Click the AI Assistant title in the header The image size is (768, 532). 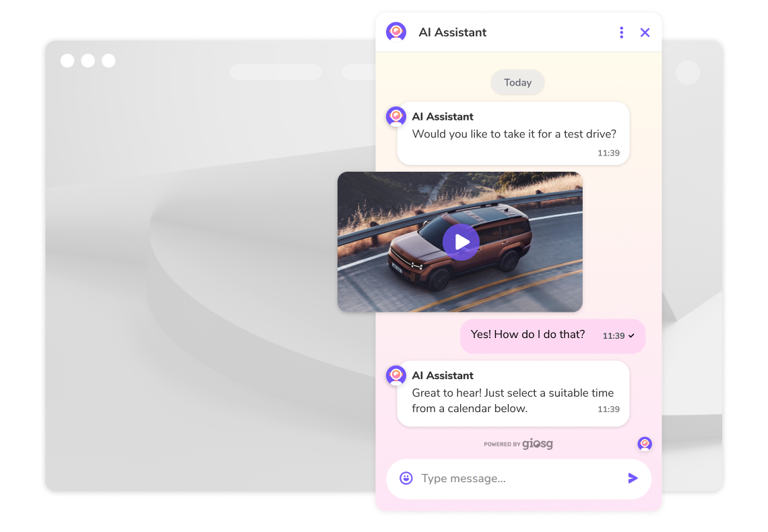452,32
